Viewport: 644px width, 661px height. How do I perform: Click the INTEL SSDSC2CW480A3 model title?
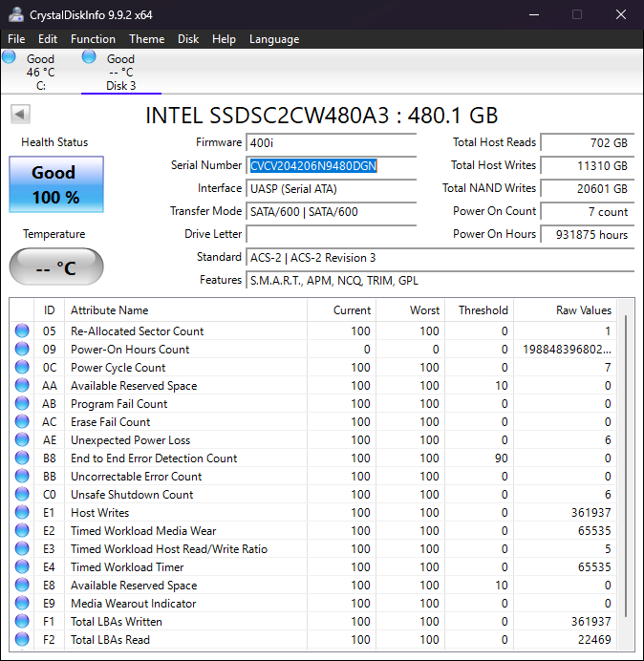[x=322, y=115]
